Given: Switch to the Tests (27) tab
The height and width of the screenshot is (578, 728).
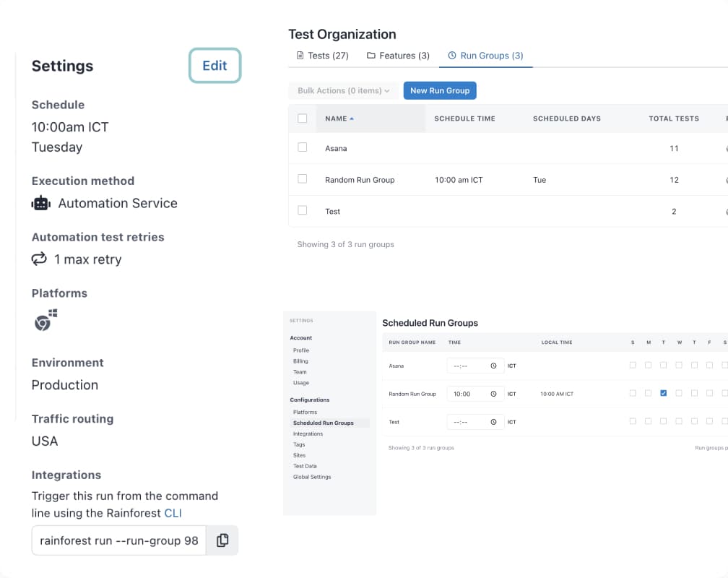Looking at the screenshot, I should pyautogui.click(x=323, y=56).
